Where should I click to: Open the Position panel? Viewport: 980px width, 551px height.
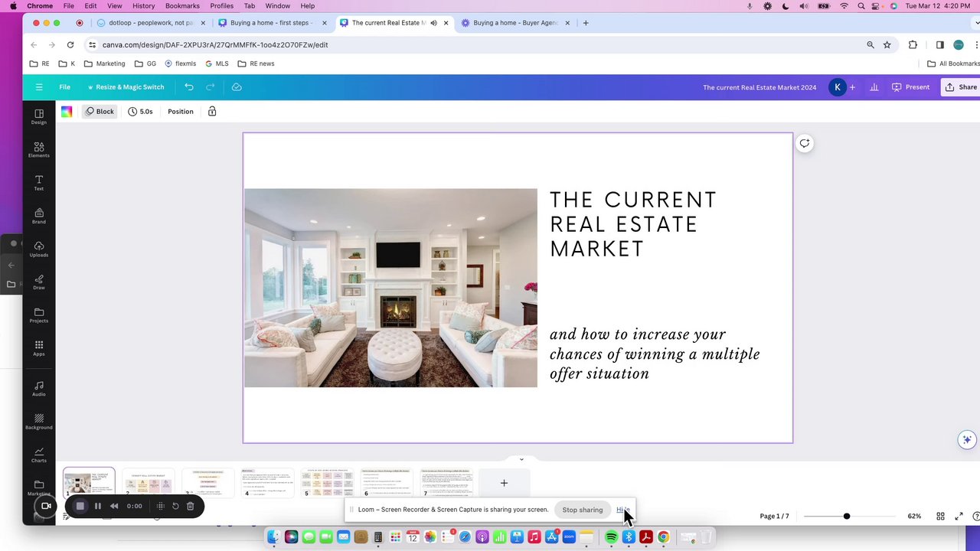181,112
